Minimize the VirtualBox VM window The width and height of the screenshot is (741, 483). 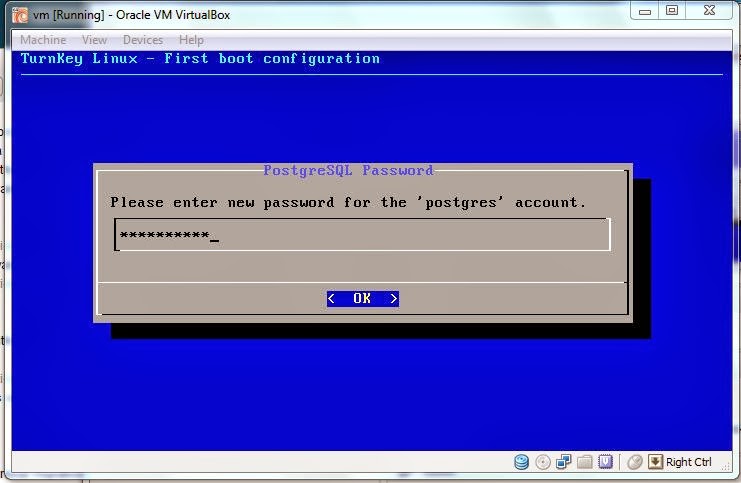coord(645,11)
